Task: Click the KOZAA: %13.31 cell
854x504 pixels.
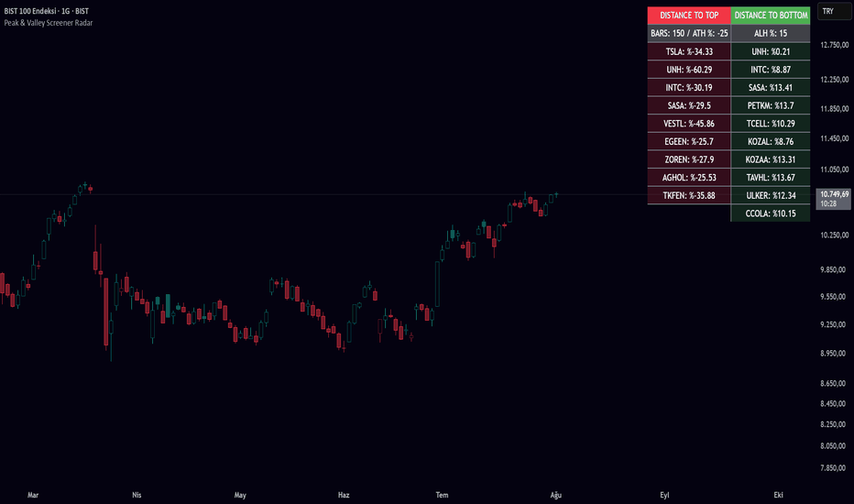Action: 771,159
